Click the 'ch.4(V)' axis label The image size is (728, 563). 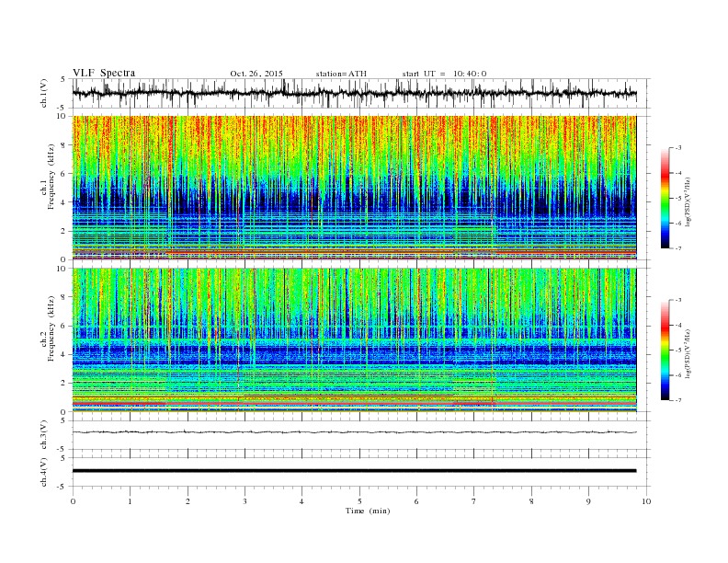[44, 472]
